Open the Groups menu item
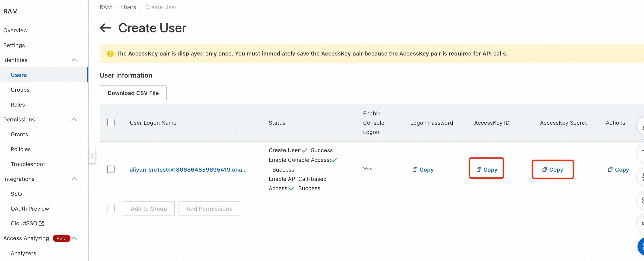 [20, 90]
